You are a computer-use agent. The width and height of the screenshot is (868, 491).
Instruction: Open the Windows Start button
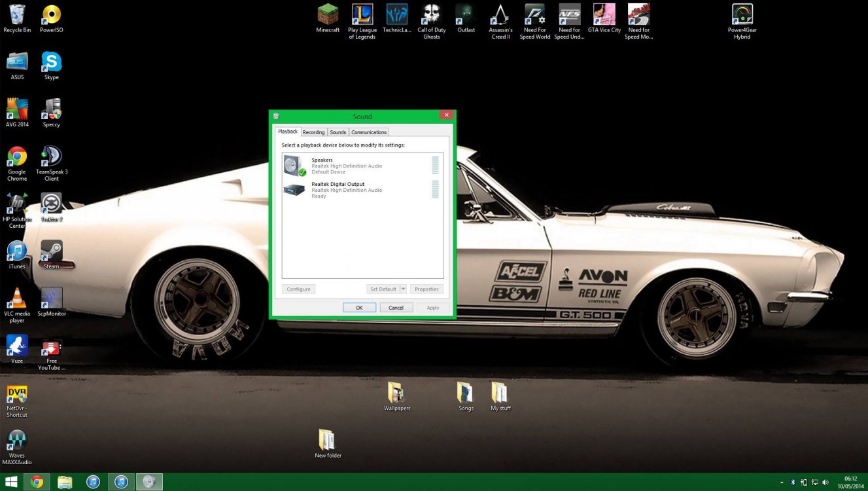pos(10,482)
